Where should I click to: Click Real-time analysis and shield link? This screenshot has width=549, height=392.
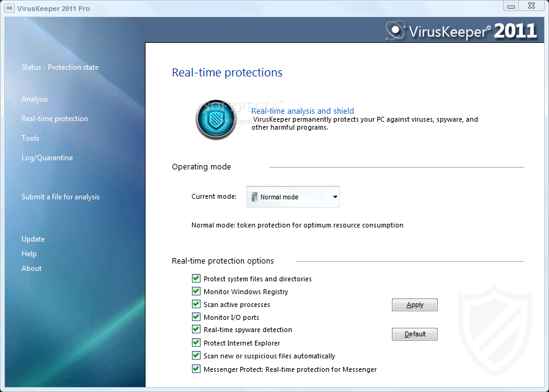[303, 111]
